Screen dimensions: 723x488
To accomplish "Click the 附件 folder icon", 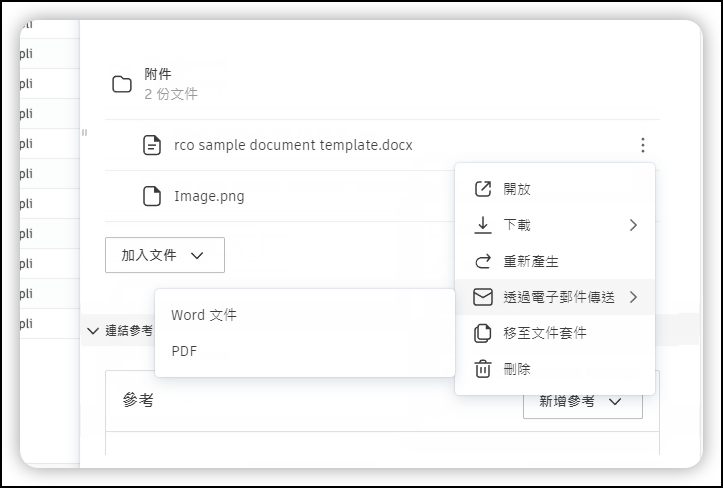I will pyautogui.click(x=122, y=84).
